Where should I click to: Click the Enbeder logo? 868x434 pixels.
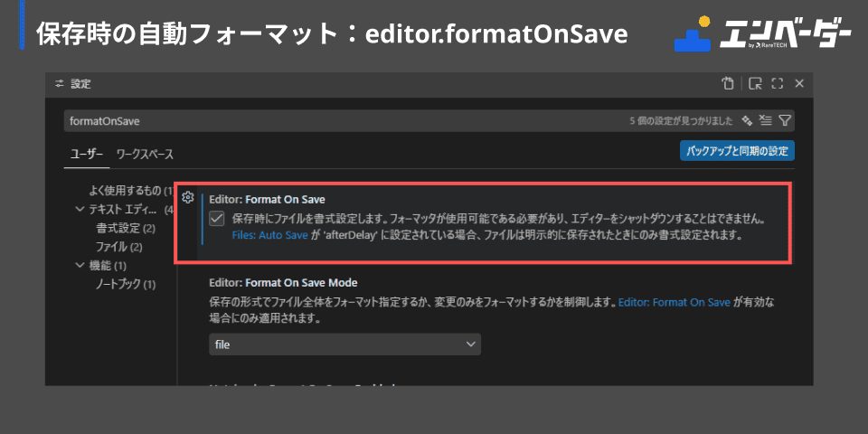(762, 33)
